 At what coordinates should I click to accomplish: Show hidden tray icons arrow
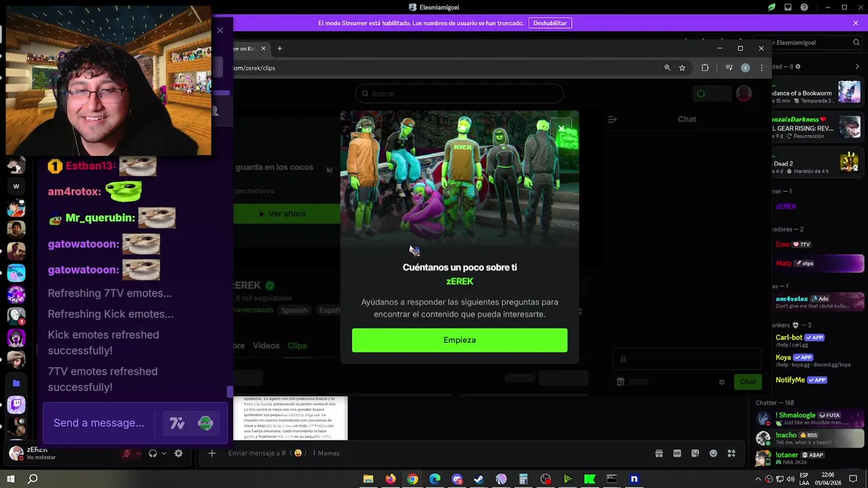(x=758, y=479)
